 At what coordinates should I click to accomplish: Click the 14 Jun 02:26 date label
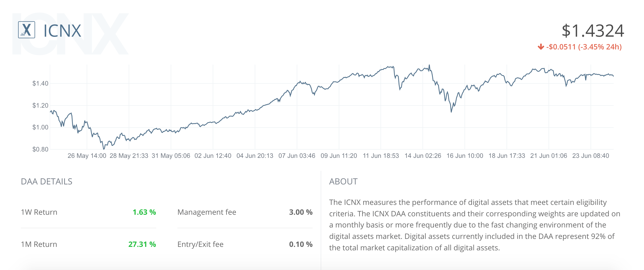423,156
